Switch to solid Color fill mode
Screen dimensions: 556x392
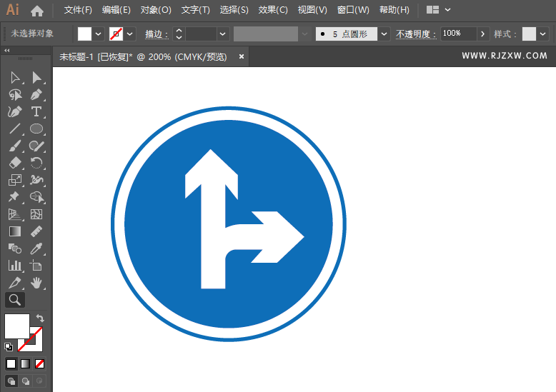[x=11, y=363]
